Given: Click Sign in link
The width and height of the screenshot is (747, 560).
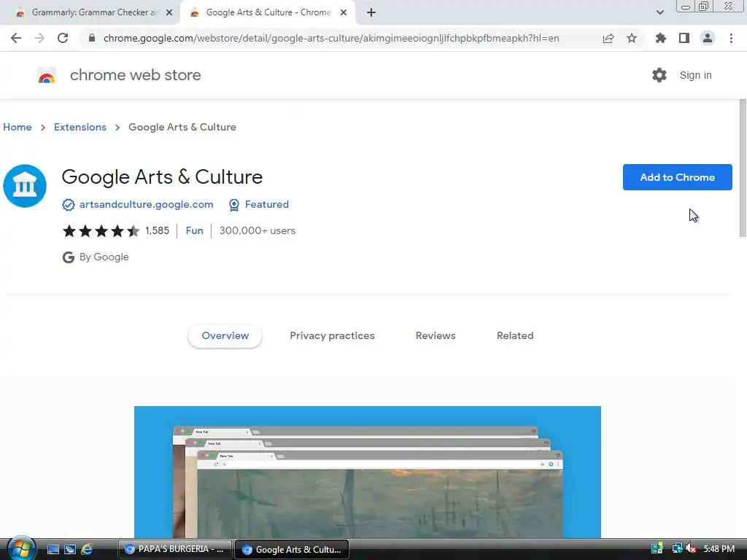Looking at the screenshot, I should click(x=695, y=75).
